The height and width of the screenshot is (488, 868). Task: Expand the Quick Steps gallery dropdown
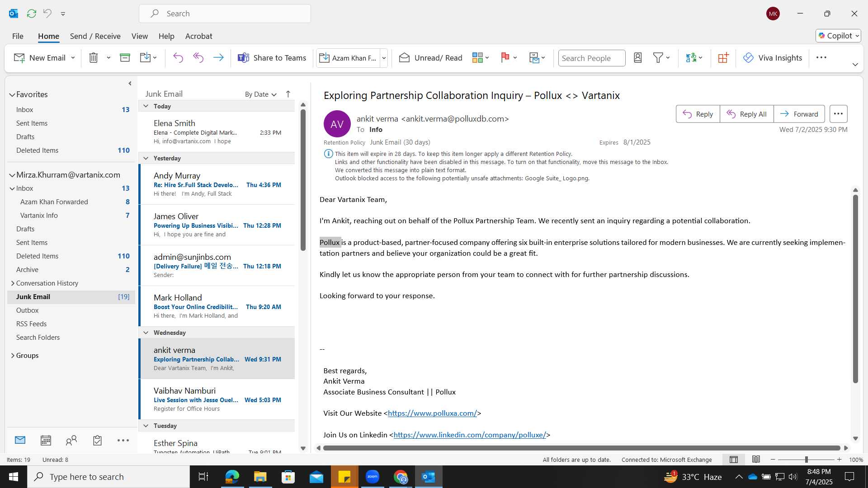point(384,58)
